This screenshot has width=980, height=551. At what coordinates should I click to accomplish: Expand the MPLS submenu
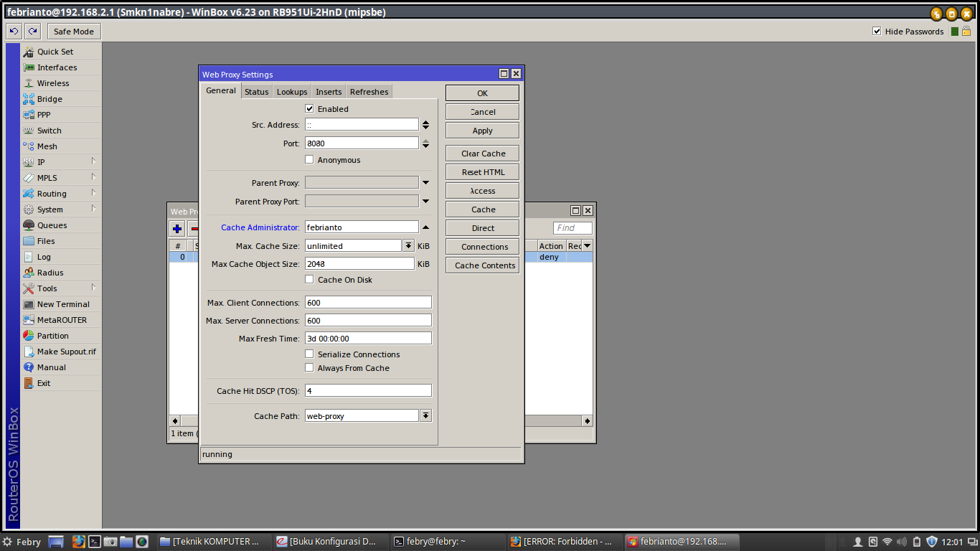tap(93, 177)
